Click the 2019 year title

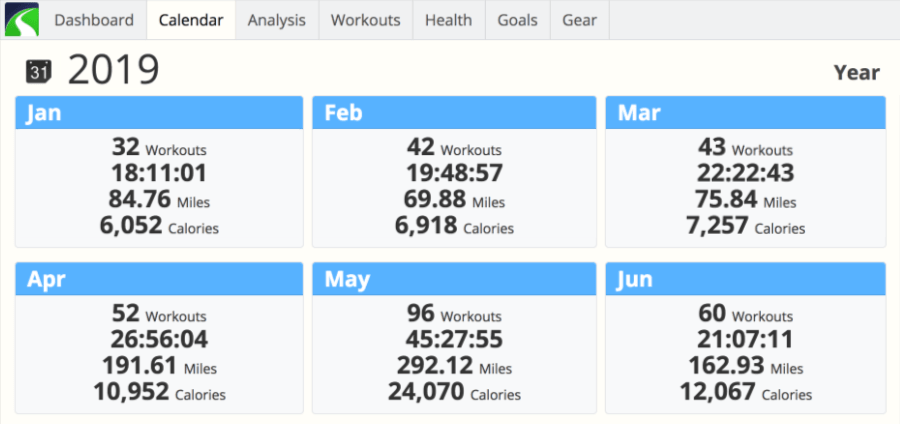tap(113, 71)
